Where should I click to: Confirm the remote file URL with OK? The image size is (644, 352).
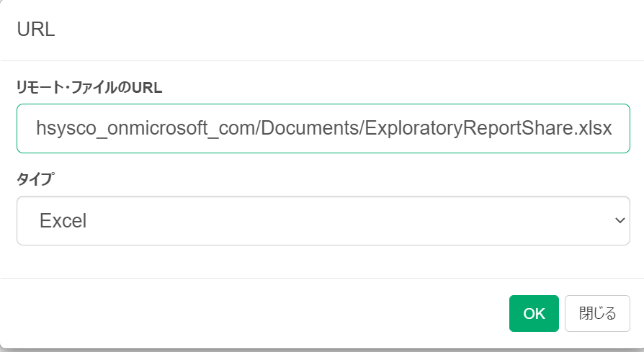[x=534, y=313]
